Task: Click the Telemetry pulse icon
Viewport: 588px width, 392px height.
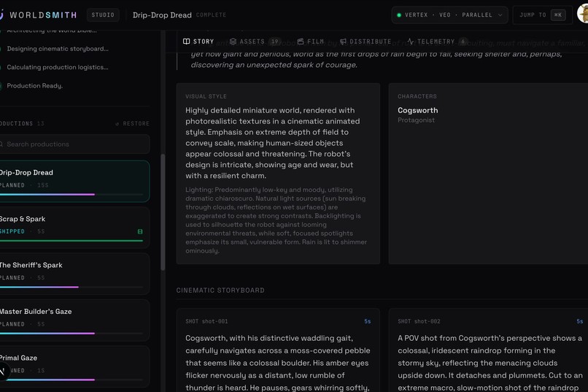Action: pos(411,42)
